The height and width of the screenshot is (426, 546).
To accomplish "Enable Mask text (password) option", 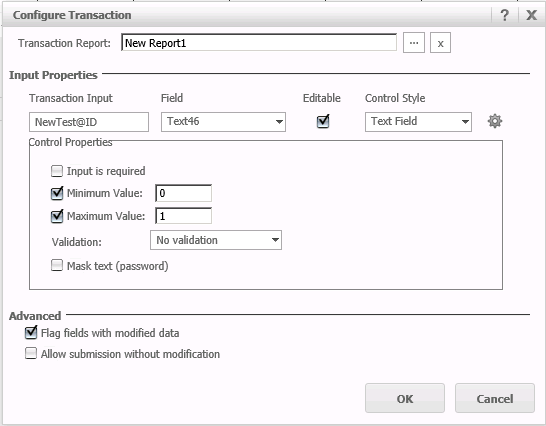I will (57, 265).
